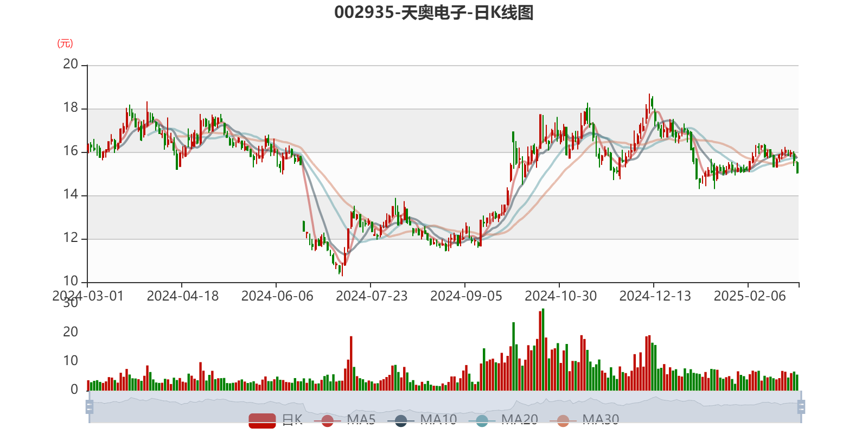Toggle the MA30 line in legend
Viewport: 868px width, 434px height.
click(x=584, y=420)
